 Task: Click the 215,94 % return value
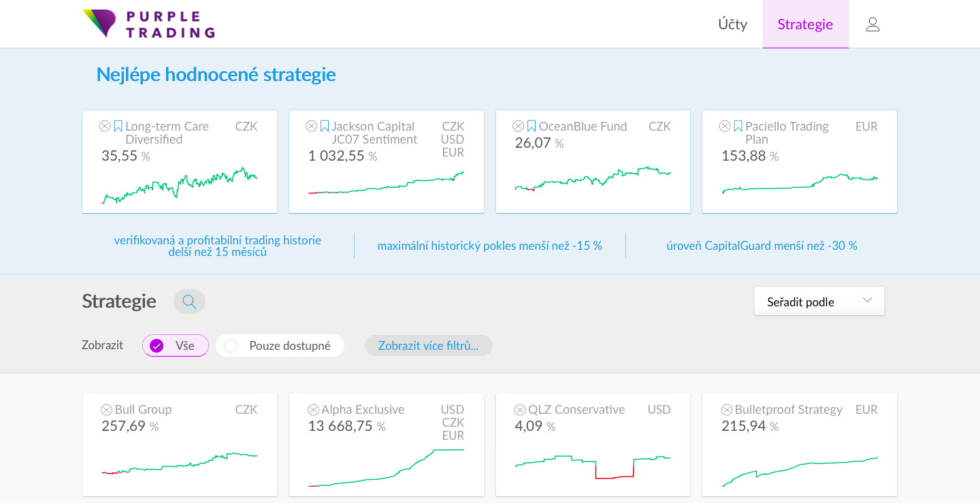pos(750,426)
